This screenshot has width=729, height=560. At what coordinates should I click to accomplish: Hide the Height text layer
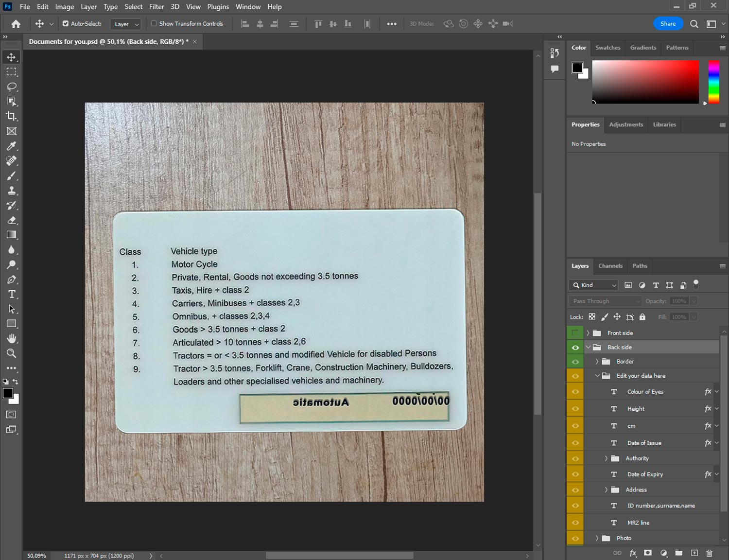pos(575,409)
